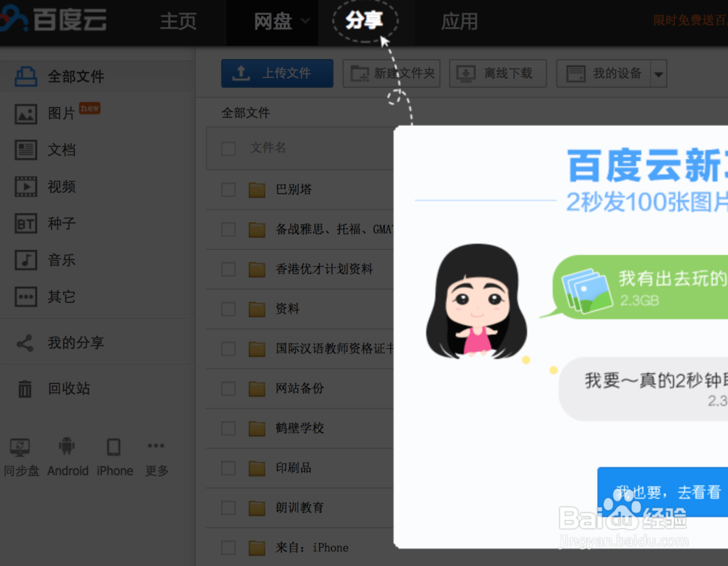Click the 视频 video icon
This screenshot has width=728, height=566.
coord(25,186)
